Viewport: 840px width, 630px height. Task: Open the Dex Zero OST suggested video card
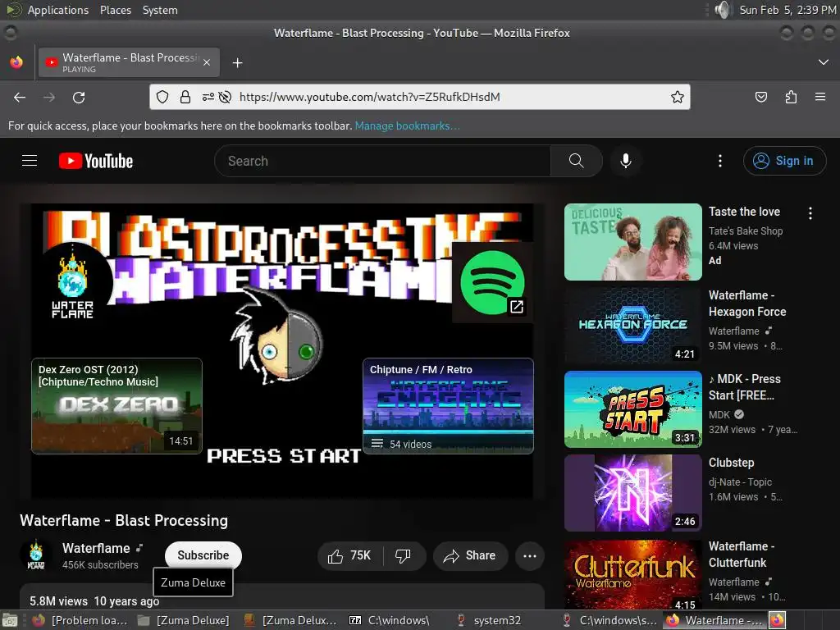point(116,405)
